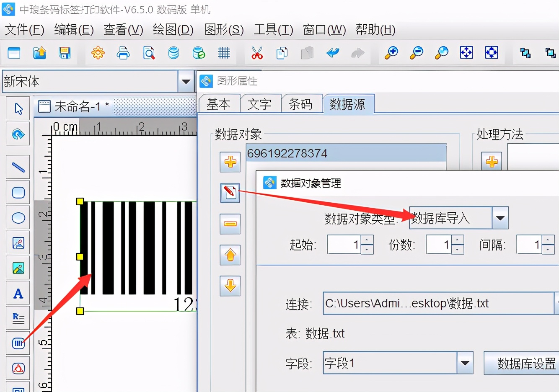
Task: Select the red triangle shape tool
Action: (18, 369)
